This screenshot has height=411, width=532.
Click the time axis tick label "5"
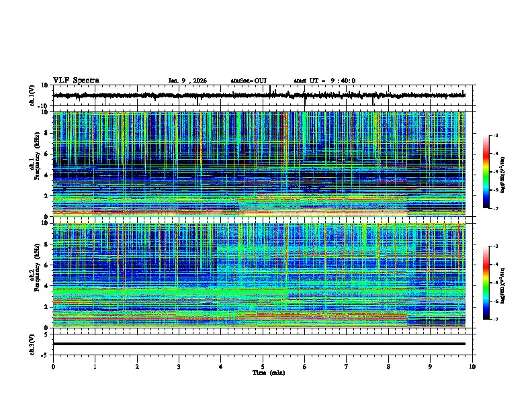(263, 367)
